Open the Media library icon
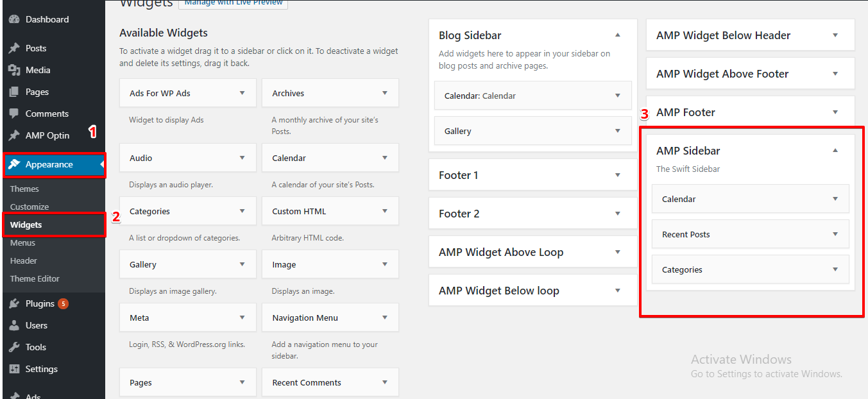868x399 pixels. click(x=15, y=69)
